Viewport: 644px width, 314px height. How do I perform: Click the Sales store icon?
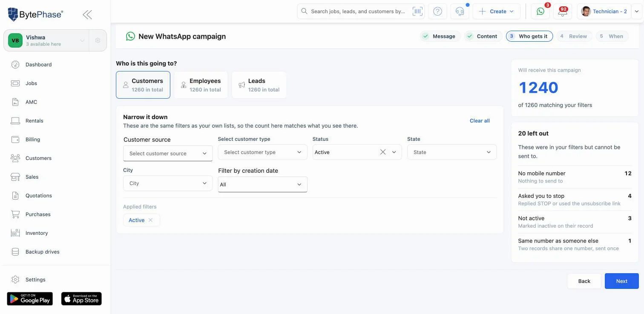point(15,177)
